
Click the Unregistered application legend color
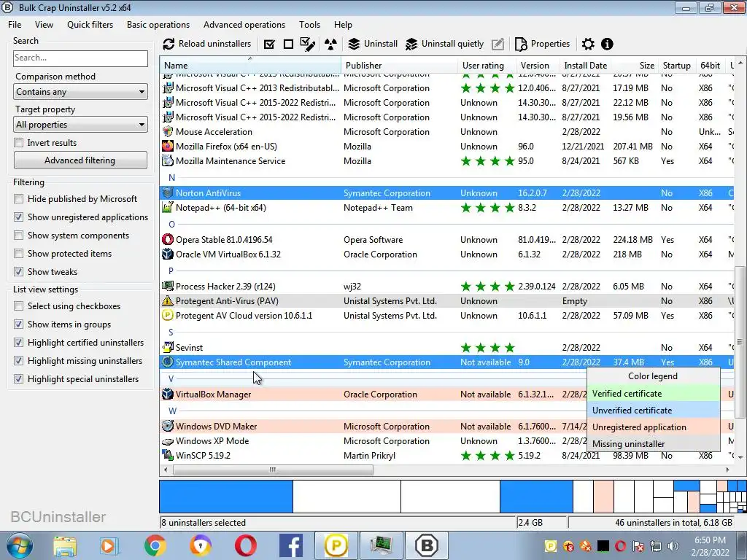[653, 427]
